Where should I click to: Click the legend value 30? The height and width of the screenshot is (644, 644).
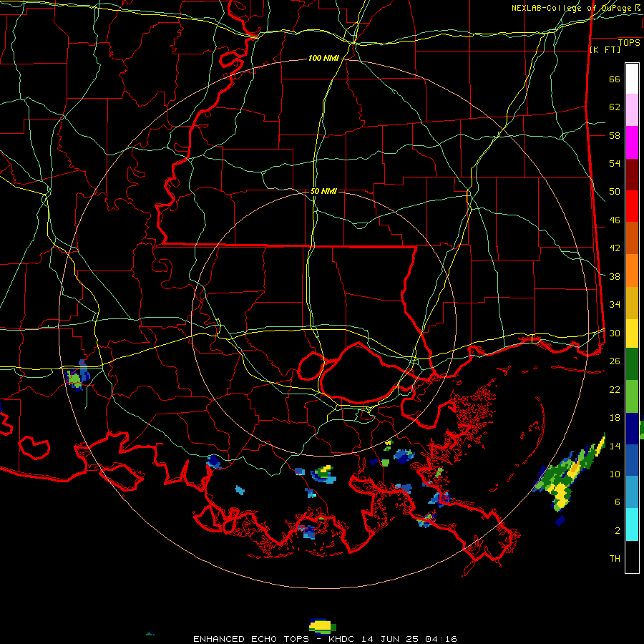coord(615,333)
